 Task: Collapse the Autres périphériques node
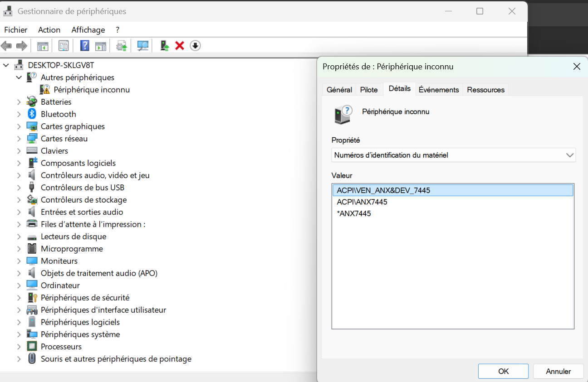[x=19, y=77]
